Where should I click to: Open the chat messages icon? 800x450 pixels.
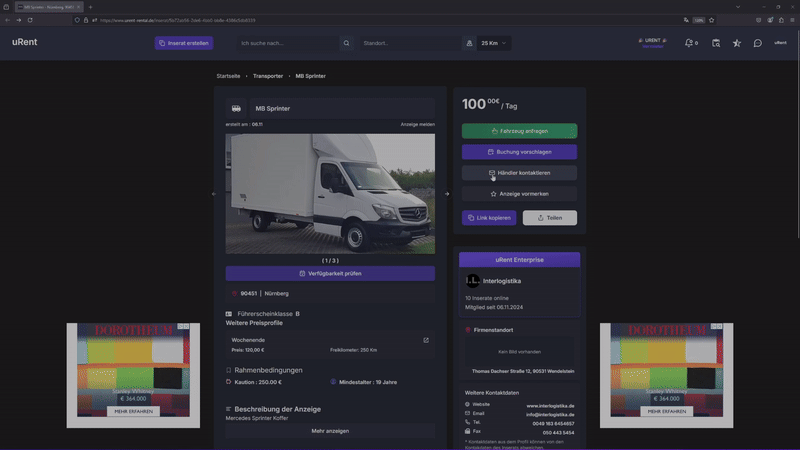coord(758,43)
